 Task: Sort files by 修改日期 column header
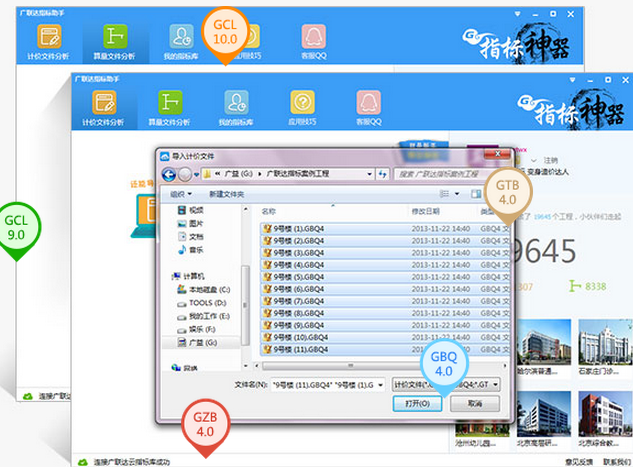pyautogui.click(x=425, y=211)
